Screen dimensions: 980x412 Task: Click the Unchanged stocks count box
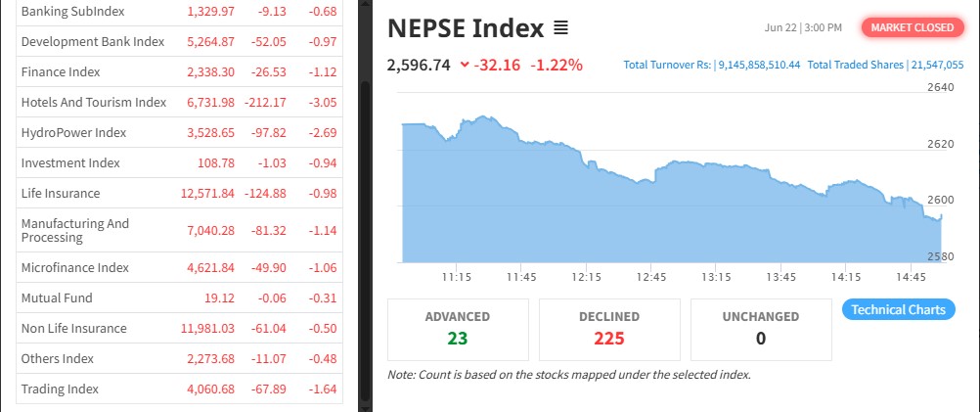pos(760,329)
